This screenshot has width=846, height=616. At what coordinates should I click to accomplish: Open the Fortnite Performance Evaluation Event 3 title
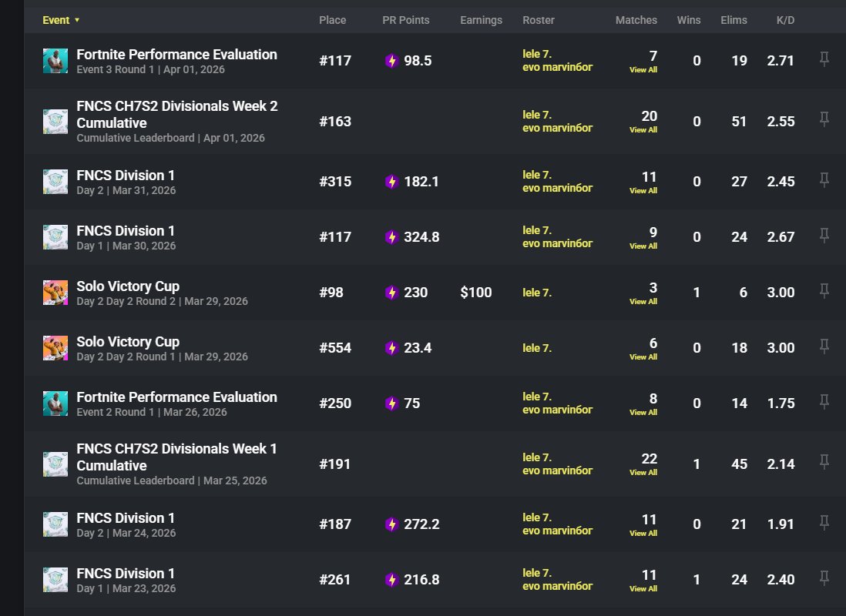[x=176, y=55]
